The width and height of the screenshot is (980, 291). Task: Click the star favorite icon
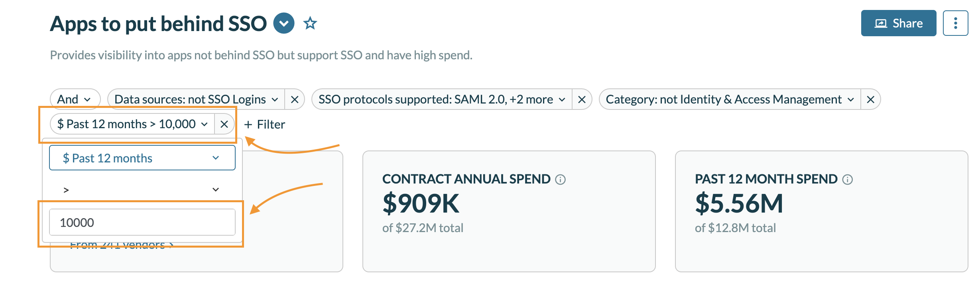pyautogui.click(x=310, y=23)
